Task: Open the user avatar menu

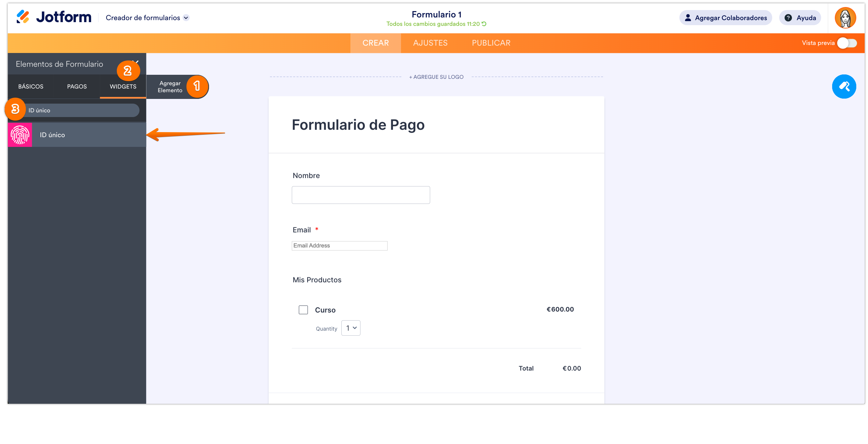Action: 845,18
